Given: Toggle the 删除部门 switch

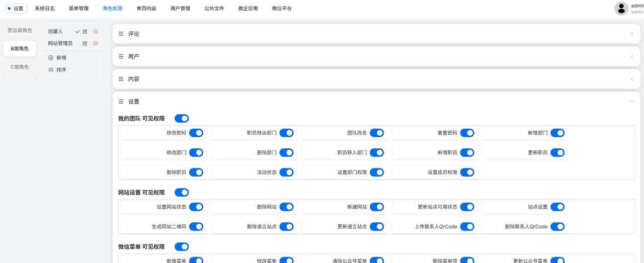Looking at the screenshot, I should tap(286, 152).
